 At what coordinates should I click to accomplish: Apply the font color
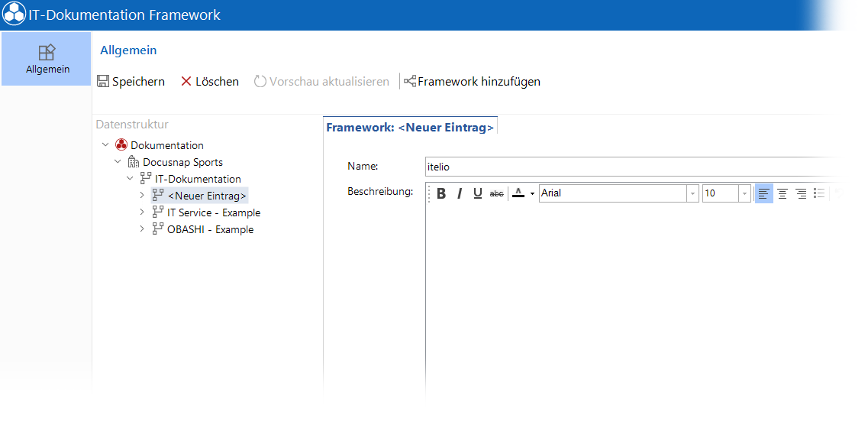tap(518, 193)
